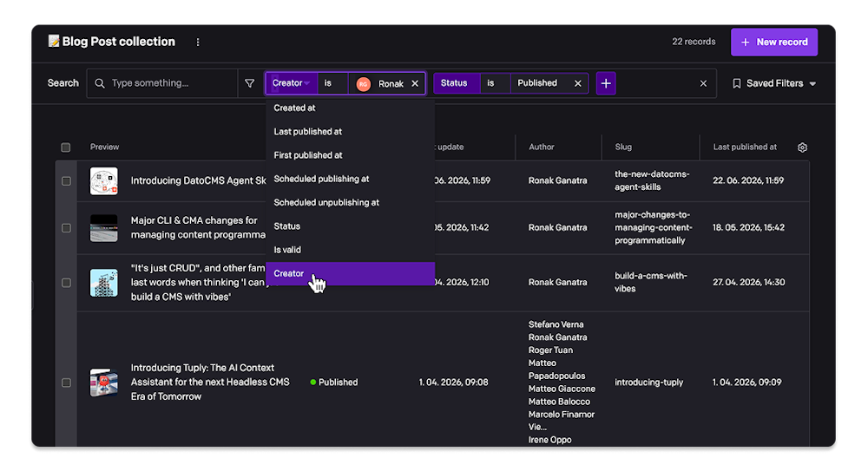Select highlighted 'Creator' option in list
The width and height of the screenshot is (868, 471).
(x=350, y=273)
